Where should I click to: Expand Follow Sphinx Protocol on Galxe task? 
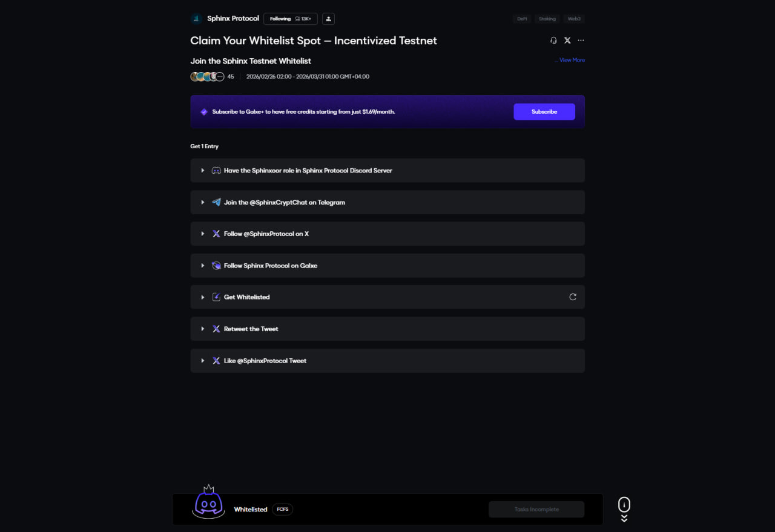click(x=203, y=266)
